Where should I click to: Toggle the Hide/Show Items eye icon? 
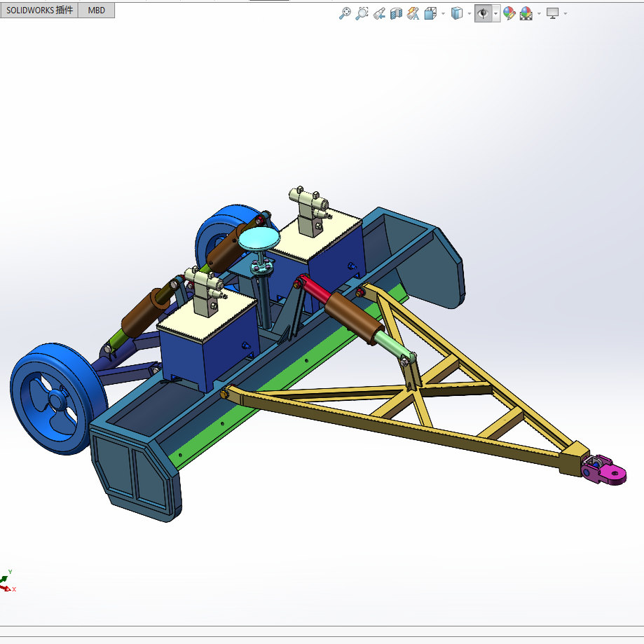(x=483, y=13)
